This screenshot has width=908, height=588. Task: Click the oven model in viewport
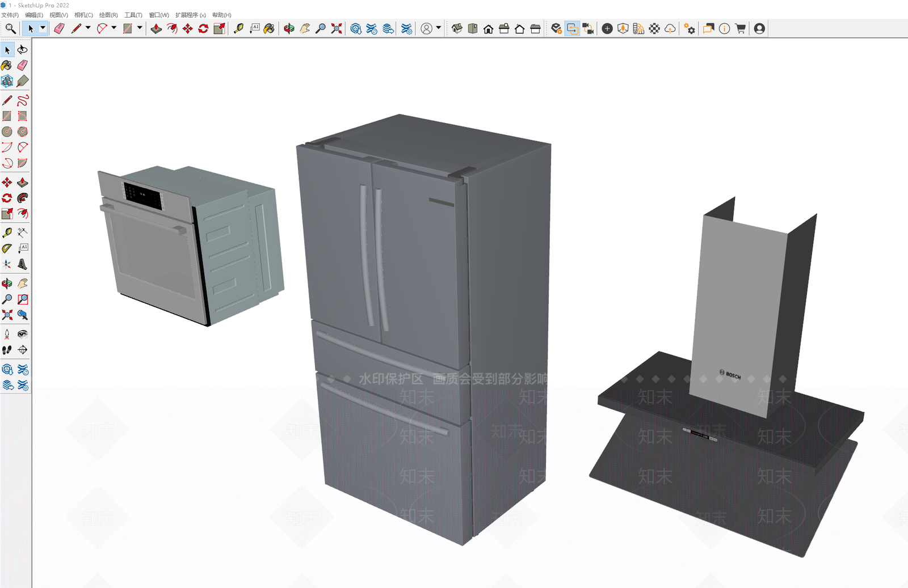(190, 245)
